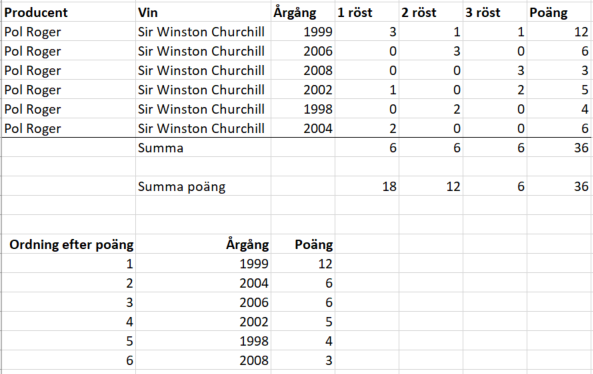
Task: Click the Årgång header in top table
Action: (303, 12)
